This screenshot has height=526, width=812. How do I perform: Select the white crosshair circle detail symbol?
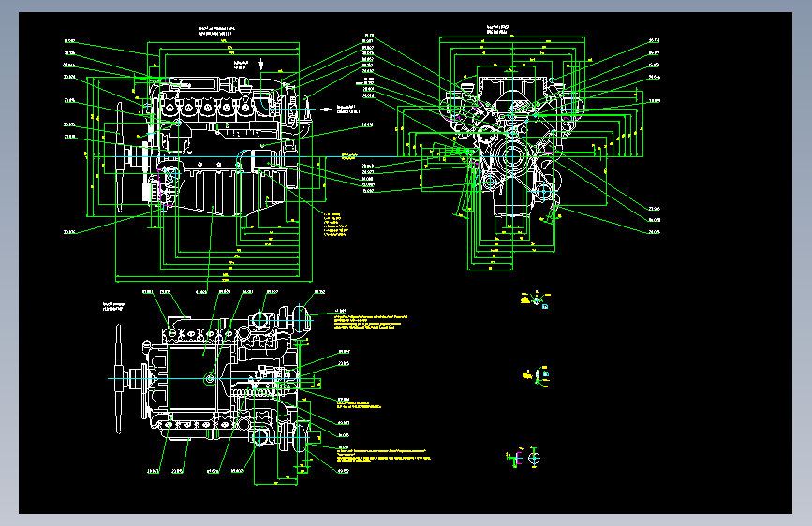[534, 459]
